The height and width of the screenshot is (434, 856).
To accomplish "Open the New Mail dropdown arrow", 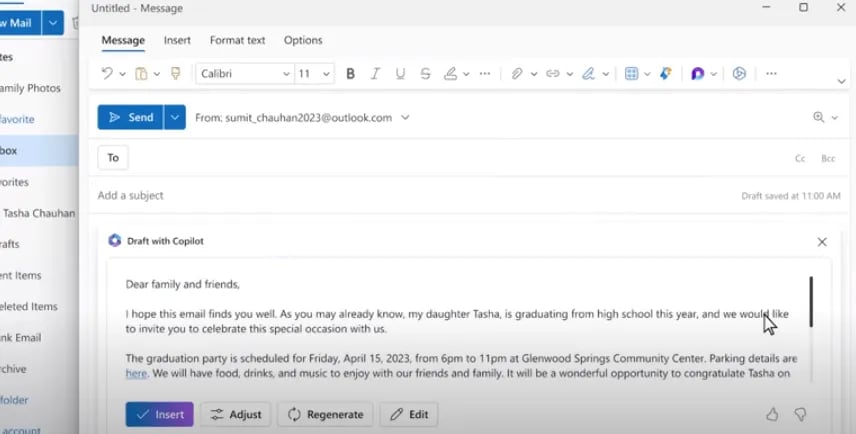I will click(53, 23).
